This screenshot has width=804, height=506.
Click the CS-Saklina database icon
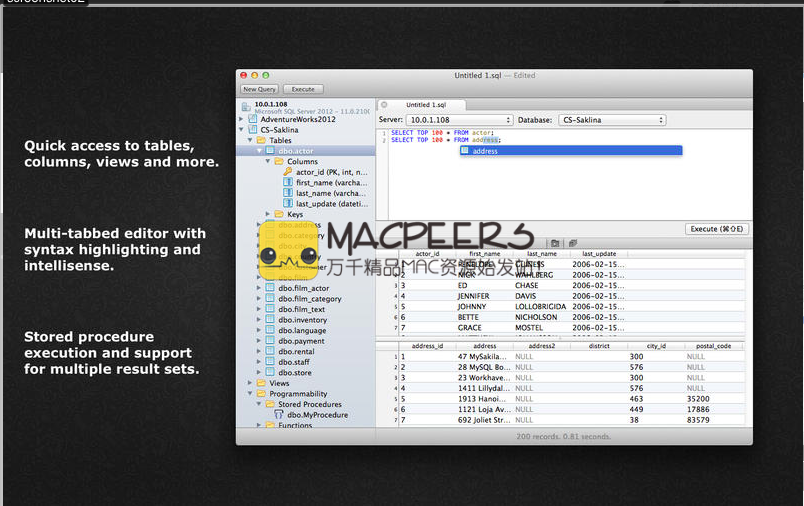pos(253,130)
